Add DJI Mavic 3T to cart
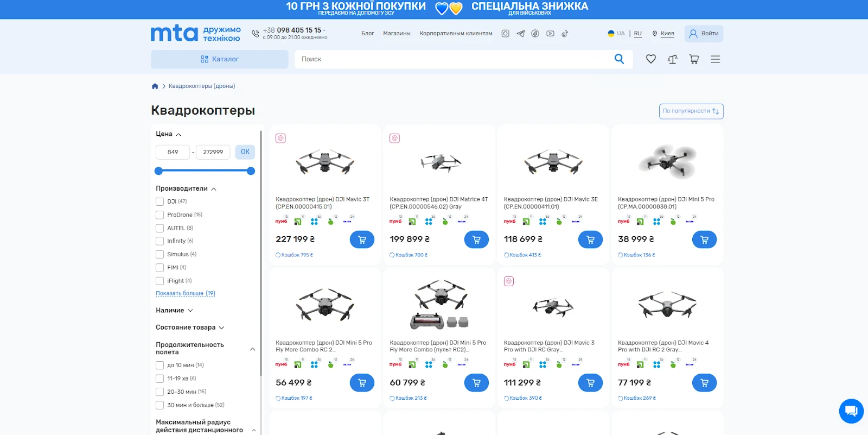This screenshot has height=435, width=868. pyautogui.click(x=362, y=239)
